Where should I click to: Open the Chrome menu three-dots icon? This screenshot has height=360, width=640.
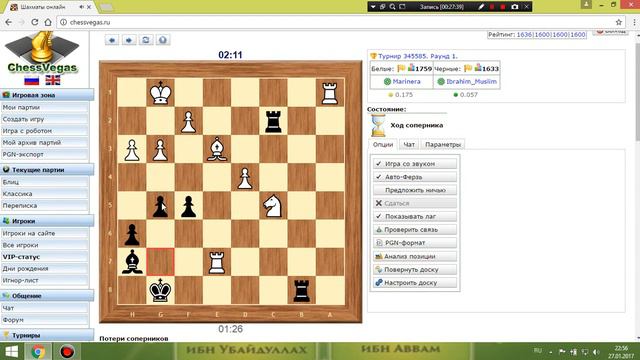[634, 22]
